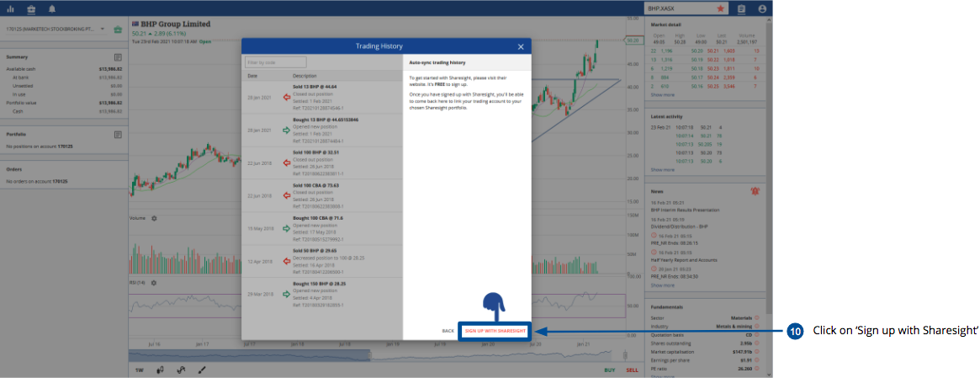Click red arrow for Sold 100 CBA trade
This screenshot has width=980, height=378.
pyautogui.click(x=287, y=196)
